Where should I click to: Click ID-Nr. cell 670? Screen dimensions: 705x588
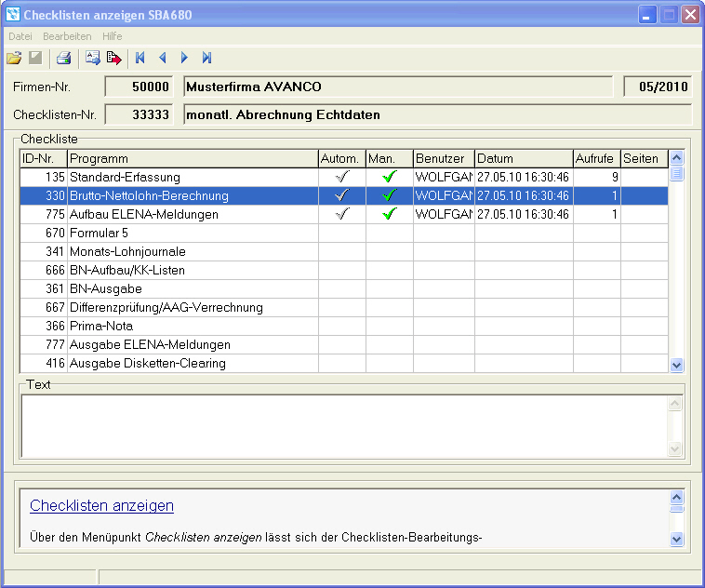(44, 233)
